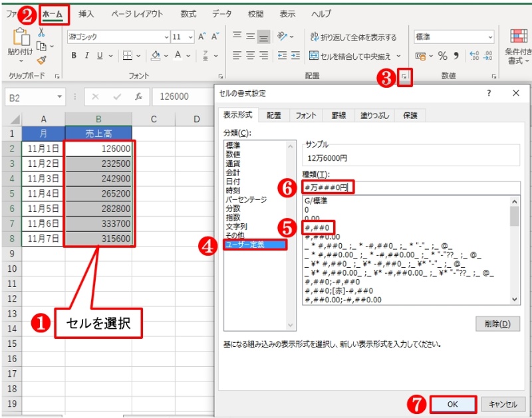Click the Bold formatting icon
The height and width of the screenshot is (418, 532).
coord(74,56)
